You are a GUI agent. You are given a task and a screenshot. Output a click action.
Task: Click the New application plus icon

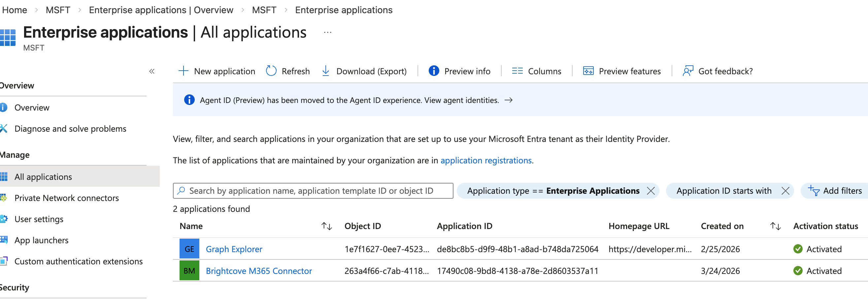click(183, 71)
